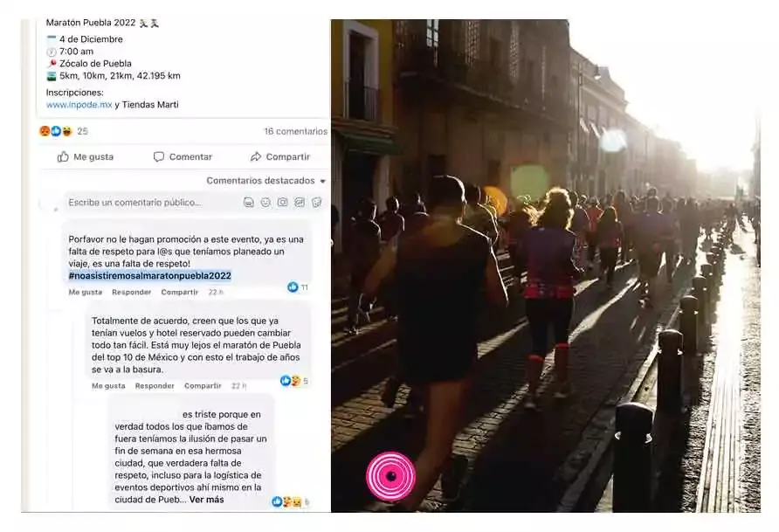Image resolution: width=779 pixels, height=532 pixels.
Task: Share the comment starting 'Porfavor no le hagan'
Action: pos(179,292)
